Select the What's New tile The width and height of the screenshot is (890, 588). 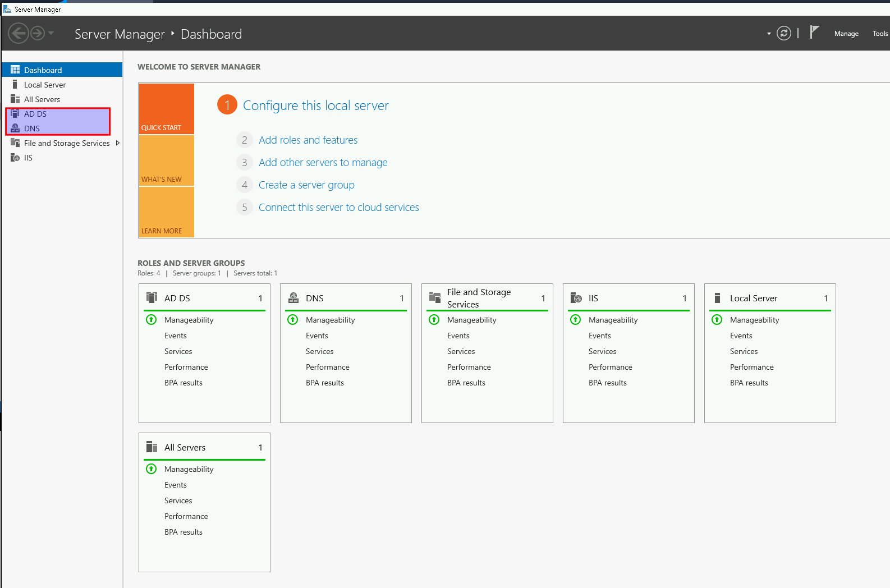167,160
